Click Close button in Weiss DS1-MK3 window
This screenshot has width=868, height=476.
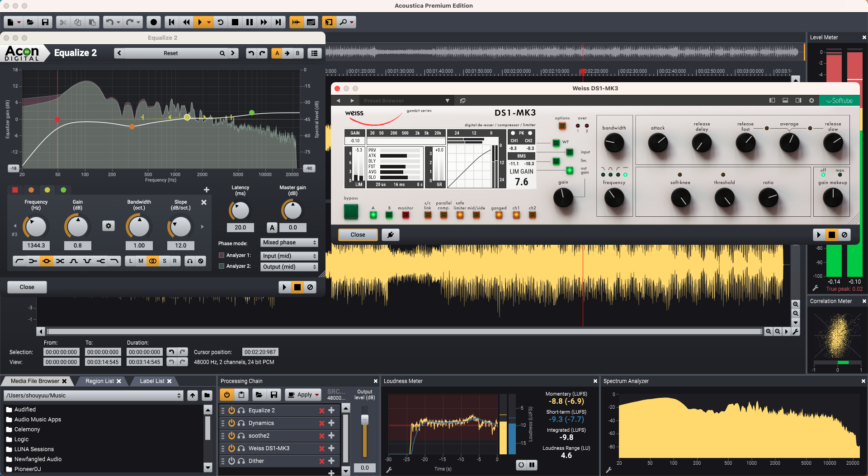(x=358, y=235)
